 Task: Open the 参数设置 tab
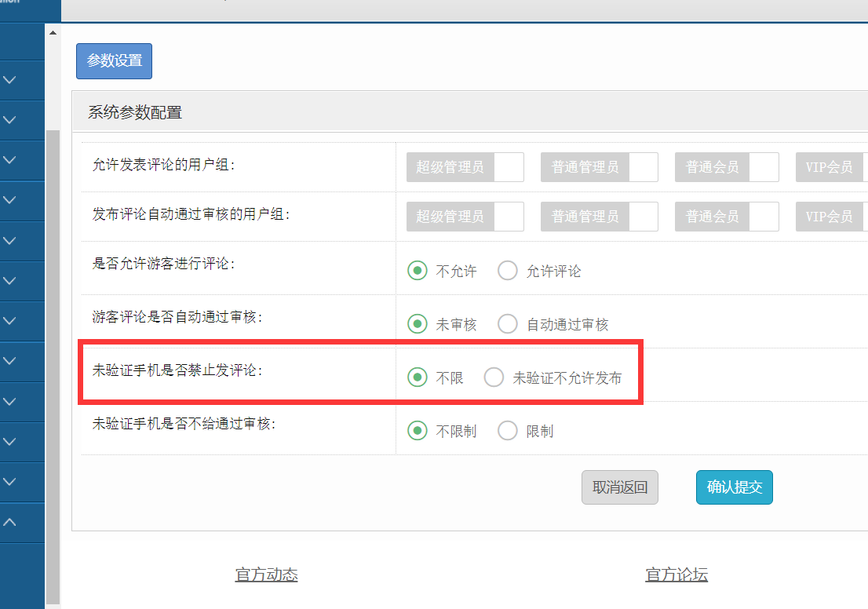114,61
